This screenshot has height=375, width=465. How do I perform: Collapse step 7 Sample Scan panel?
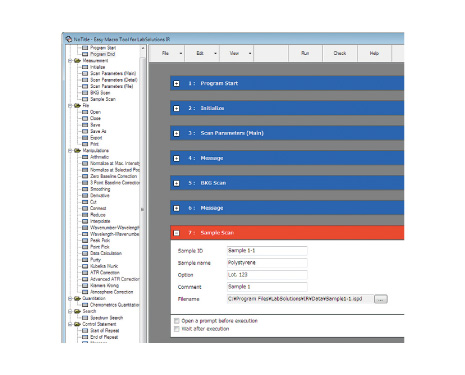coord(177,233)
